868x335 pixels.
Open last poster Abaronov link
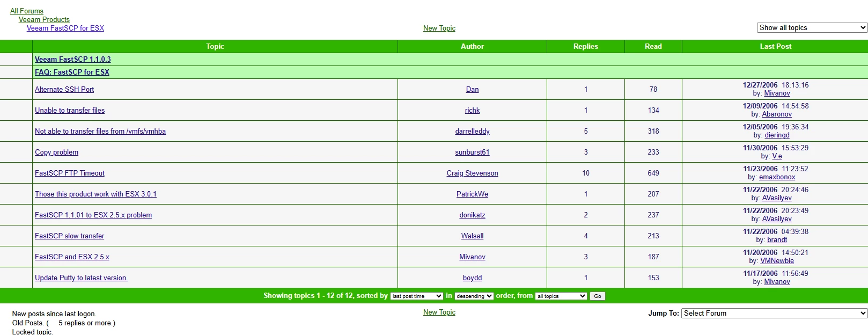click(x=777, y=114)
